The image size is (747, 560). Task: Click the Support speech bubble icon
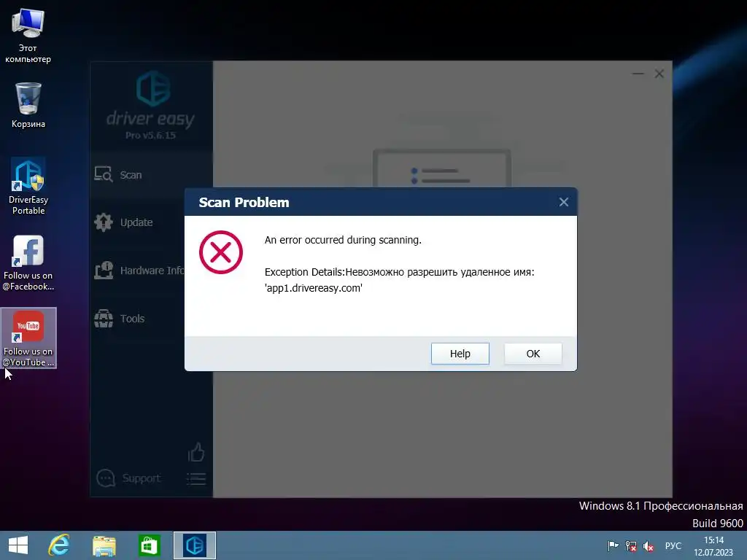coord(106,478)
